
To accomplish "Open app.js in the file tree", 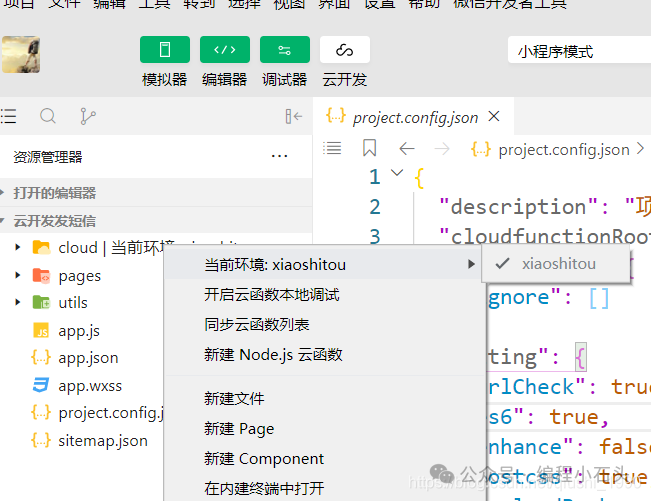I will (79, 331).
